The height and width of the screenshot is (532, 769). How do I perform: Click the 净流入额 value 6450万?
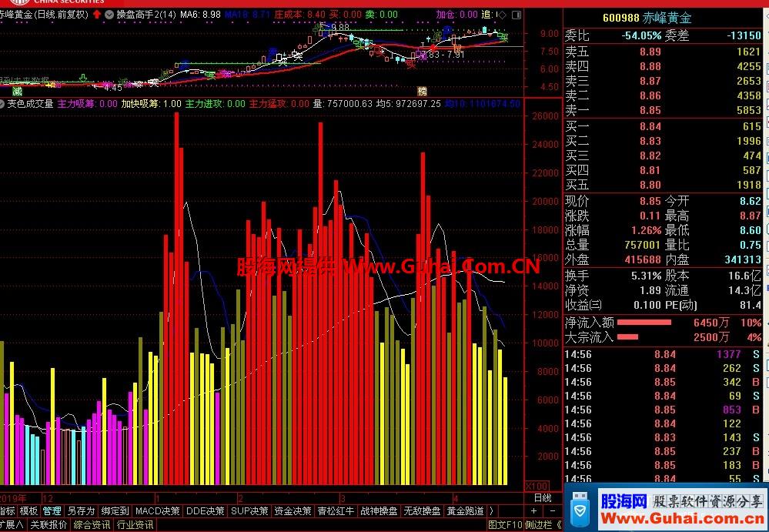point(711,323)
